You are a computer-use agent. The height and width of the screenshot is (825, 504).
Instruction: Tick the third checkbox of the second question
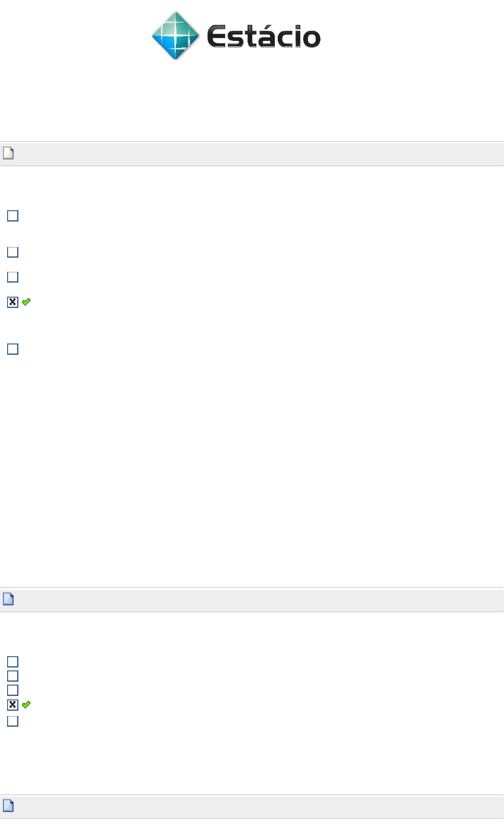[12, 690]
